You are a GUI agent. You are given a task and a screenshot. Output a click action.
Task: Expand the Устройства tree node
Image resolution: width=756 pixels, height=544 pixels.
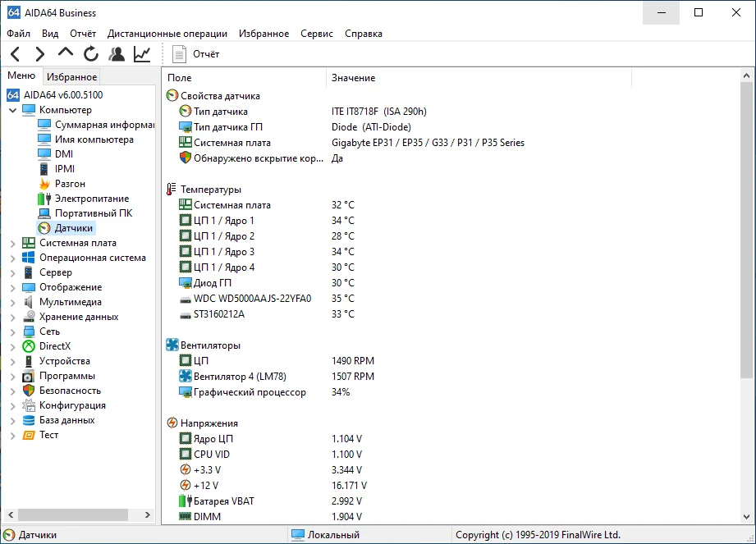(x=13, y=362)
